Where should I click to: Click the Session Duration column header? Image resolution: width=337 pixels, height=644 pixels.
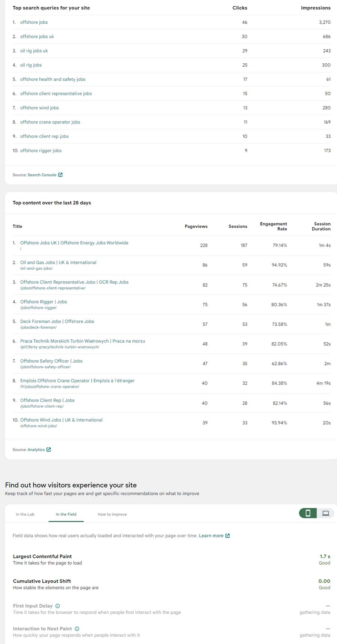[321, 226]
